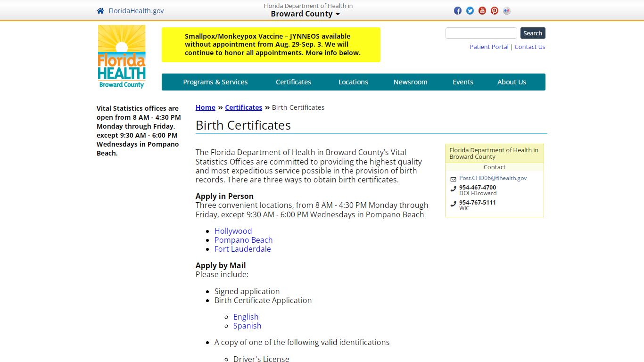This screenshot has height=362, width=644.
Task: Open the Locations menu item
Action: pyautogui.click(x=353, y=82)
